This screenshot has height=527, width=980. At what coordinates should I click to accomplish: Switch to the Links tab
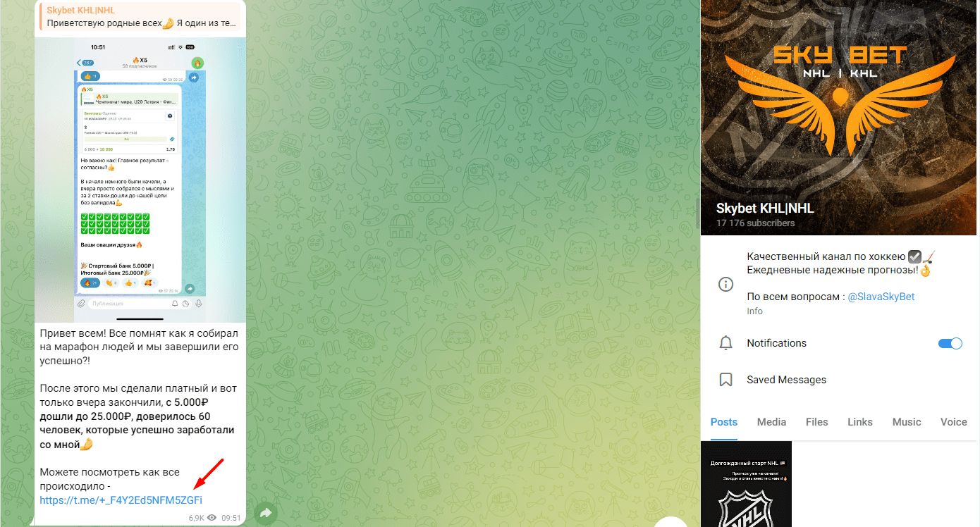860,422
